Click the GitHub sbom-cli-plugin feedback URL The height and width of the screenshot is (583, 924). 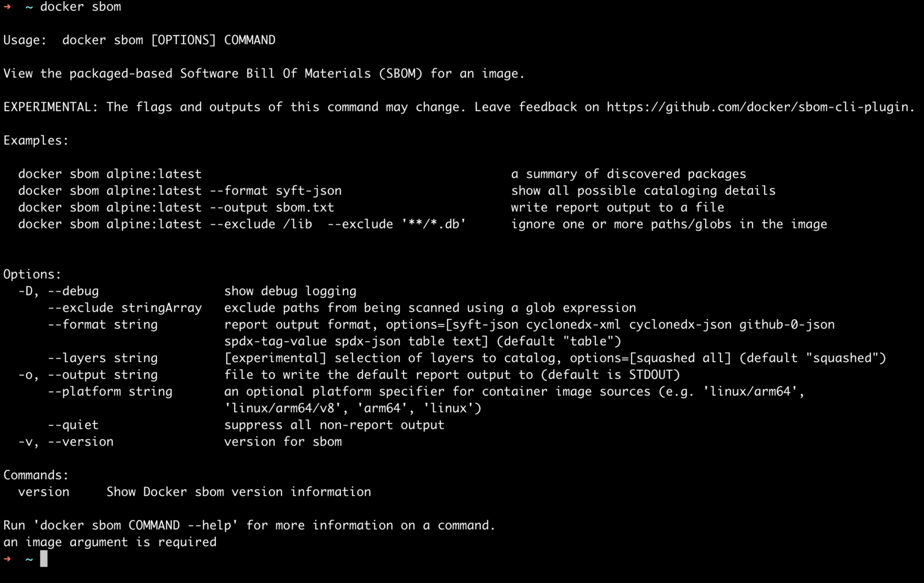(x=759, y=107)
